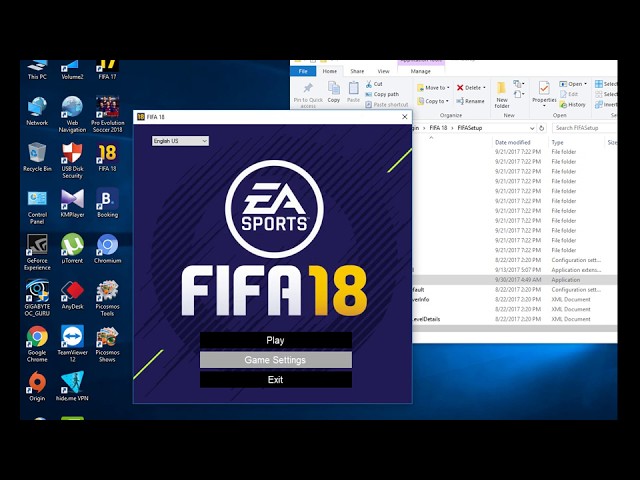Open TeamViewer 12 shortcut

coord(72,344)
